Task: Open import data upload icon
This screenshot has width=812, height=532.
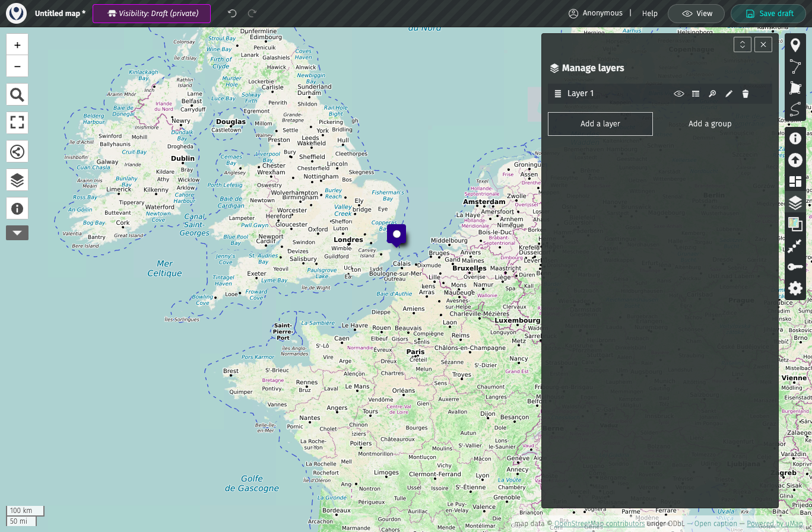Action: pos(795,160)
